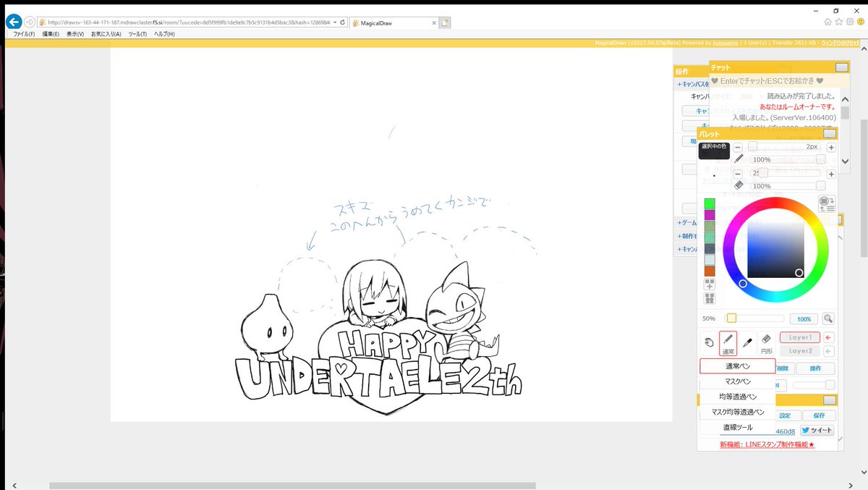The width and height of the screenshot is (868, 490).
Task: Decrease pen size with minus button
Action: (738, 147)
